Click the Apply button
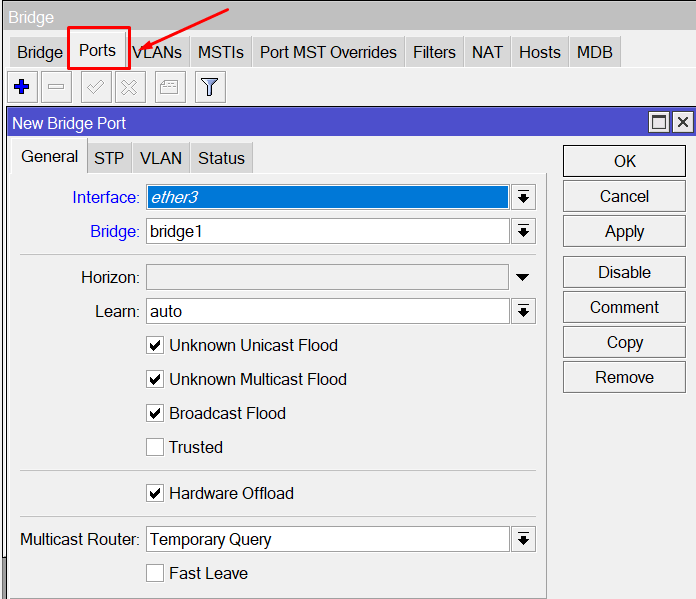696x599 pixels. [624, 231]
